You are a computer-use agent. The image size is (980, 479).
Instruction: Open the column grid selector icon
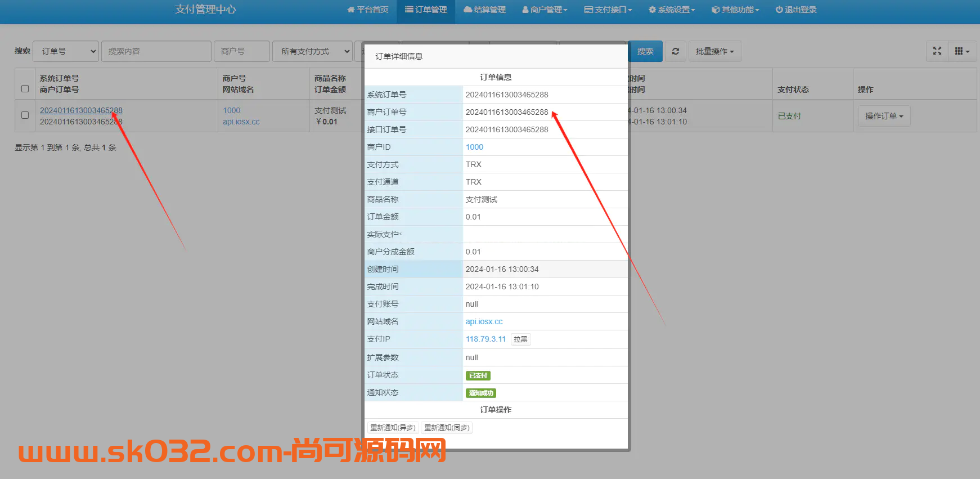pyautogui.click(x=962, y=51)
